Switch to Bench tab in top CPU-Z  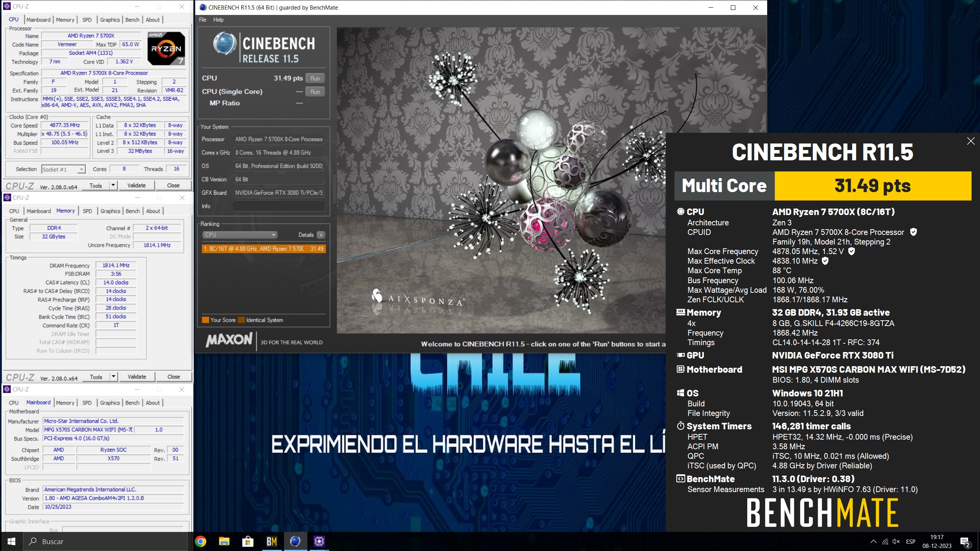coord(132,20)
